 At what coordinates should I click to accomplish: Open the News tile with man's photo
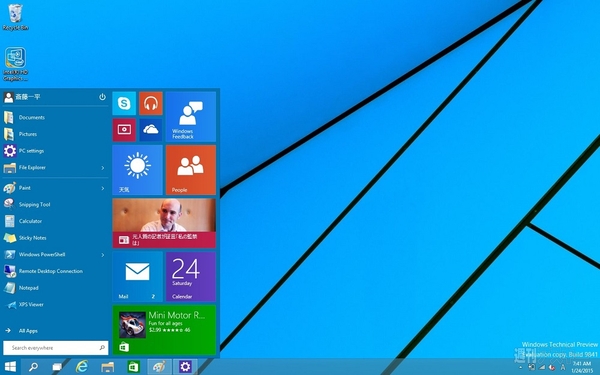coord(164,223)
